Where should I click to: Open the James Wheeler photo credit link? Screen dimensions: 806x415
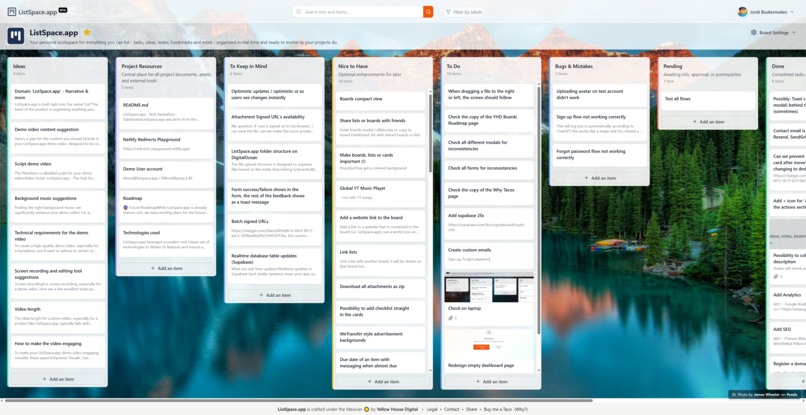coord(767,395)
